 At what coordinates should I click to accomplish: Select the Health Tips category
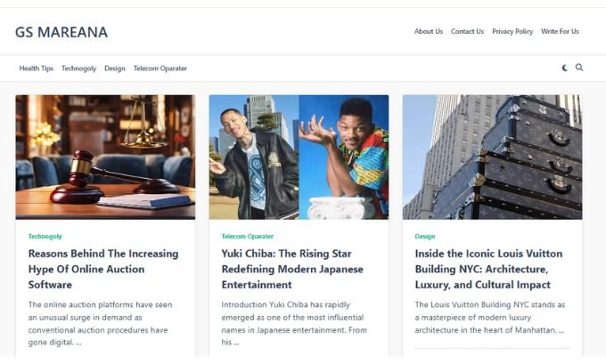[x=37, y=69]
